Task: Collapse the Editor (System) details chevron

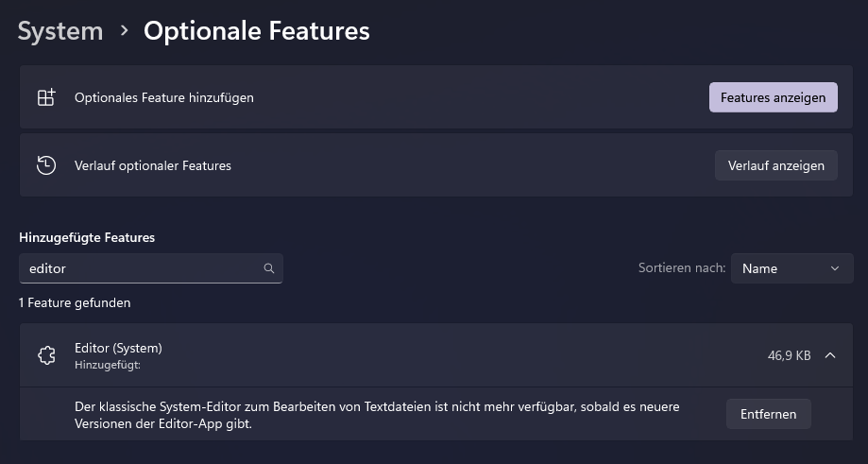Action: [830, 355]
